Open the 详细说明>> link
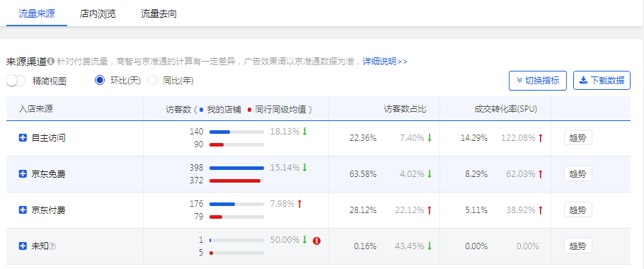644x269 pixels. (385, 62)
